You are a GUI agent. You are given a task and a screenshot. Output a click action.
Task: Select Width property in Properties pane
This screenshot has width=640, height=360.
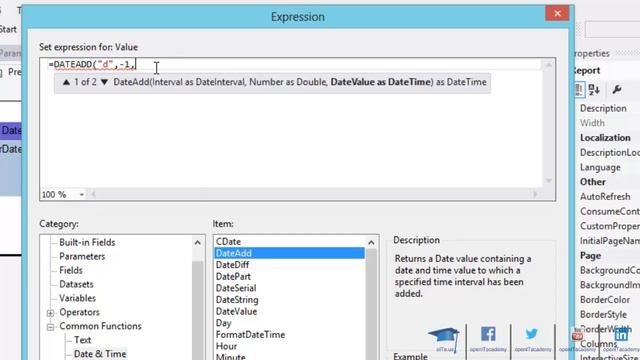click(x=592, y=123)
